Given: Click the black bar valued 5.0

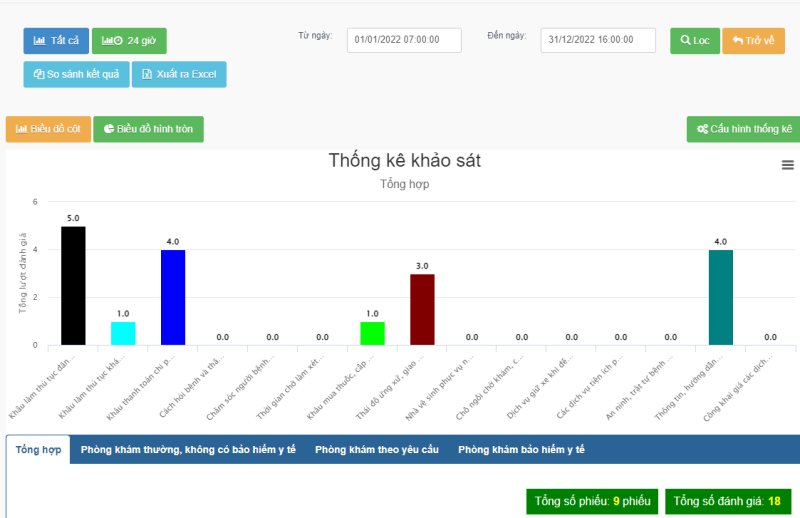Looking at the screenshot, I should pos(73,286).
